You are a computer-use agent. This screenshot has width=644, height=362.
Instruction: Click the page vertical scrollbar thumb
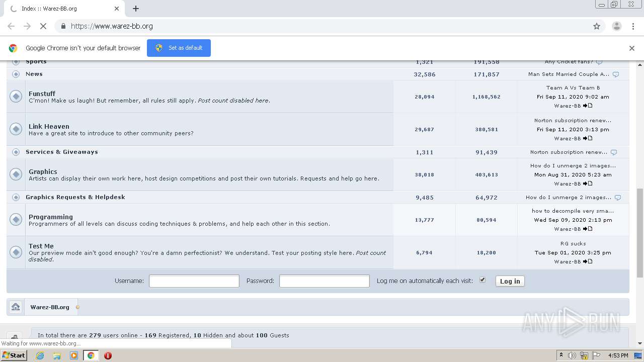coord(640,233)
